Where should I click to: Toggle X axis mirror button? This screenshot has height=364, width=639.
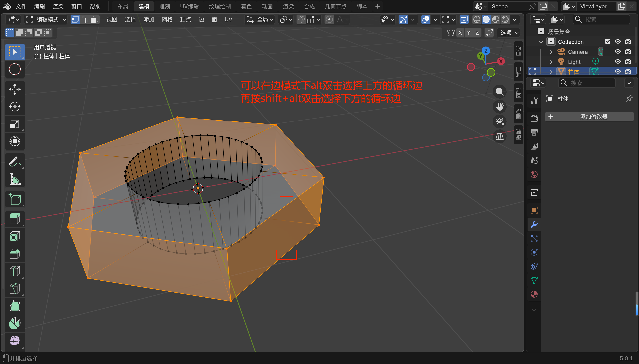(460, 33)
